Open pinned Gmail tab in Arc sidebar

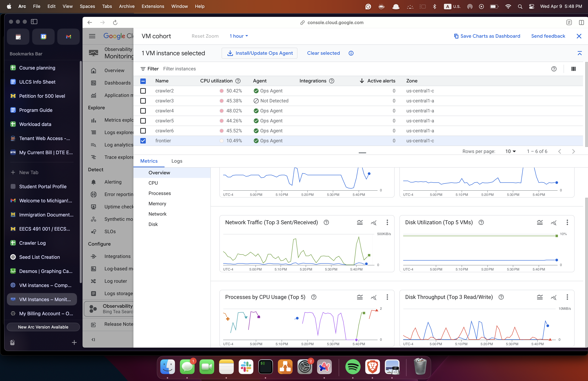click(x=68, y=37)
